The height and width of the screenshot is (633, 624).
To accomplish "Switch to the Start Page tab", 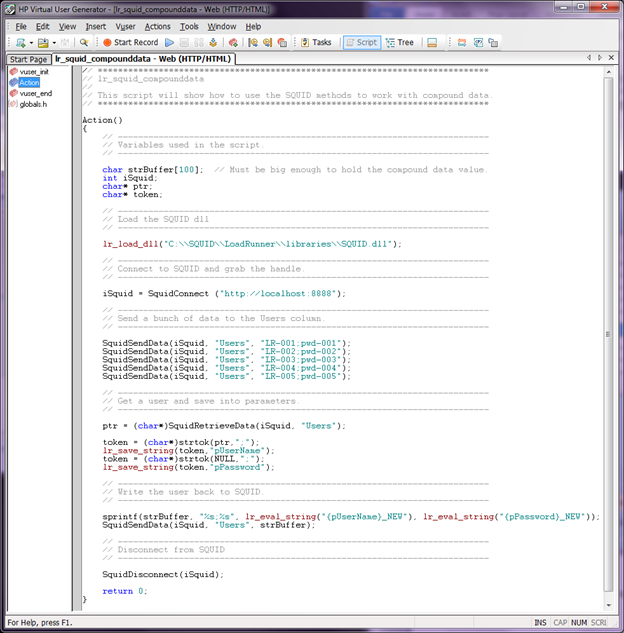I will pyautogui.click(x=29, y=59).
